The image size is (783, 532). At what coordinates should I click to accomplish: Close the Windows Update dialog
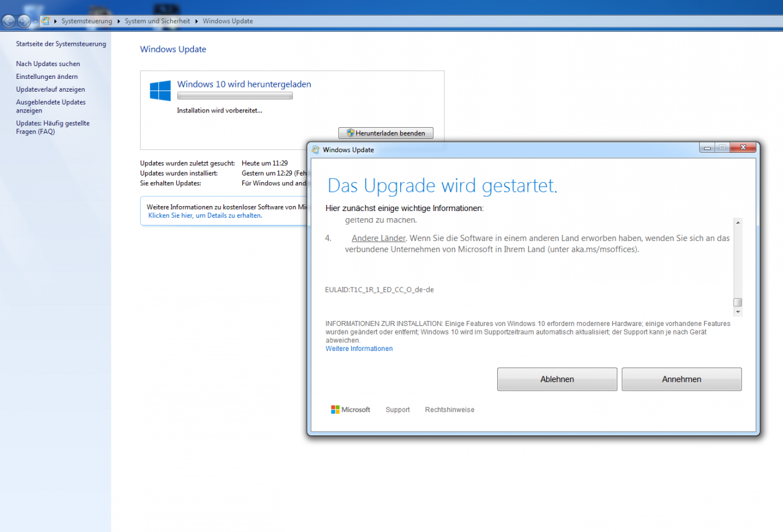click(743, 147)
